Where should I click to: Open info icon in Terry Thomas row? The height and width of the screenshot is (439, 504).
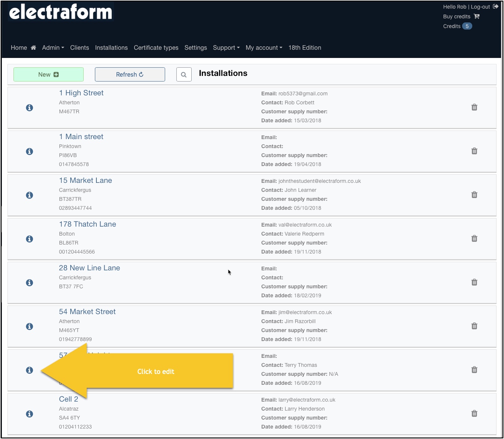point(30,370)
